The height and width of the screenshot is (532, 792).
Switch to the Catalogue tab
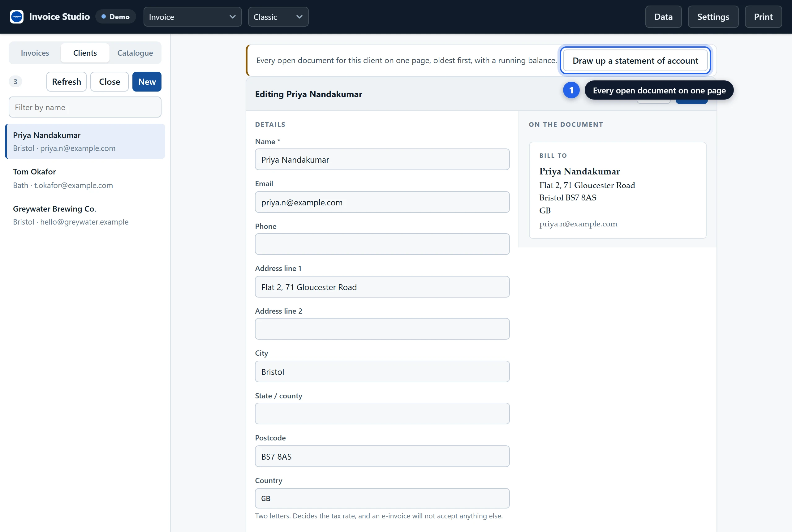pyautogui.click(x=135, y=53)
